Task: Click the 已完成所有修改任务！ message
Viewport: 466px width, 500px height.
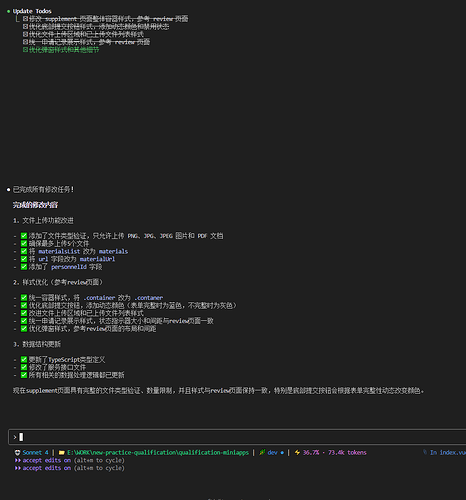Action: (x=43, y=190)
